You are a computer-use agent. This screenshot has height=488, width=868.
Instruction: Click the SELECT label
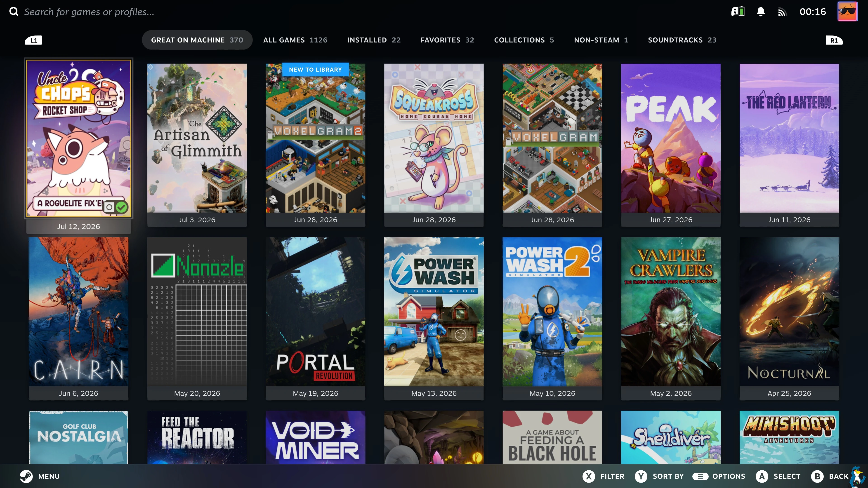click(x=787, y=476)
